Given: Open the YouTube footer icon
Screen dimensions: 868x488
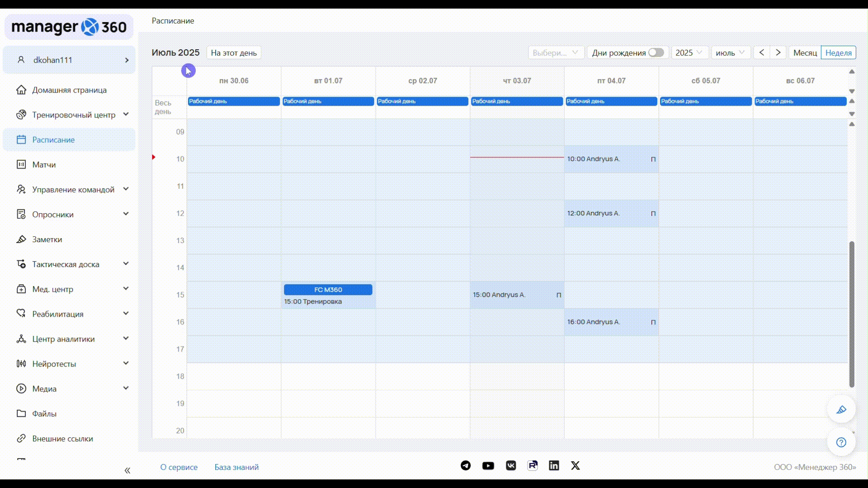Looking at the screenshot, I should point(488,465).
